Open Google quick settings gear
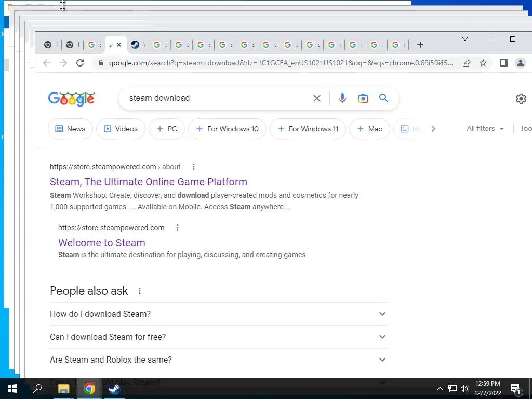The width and height of the screenshot is (532, 399). [521, 99]
